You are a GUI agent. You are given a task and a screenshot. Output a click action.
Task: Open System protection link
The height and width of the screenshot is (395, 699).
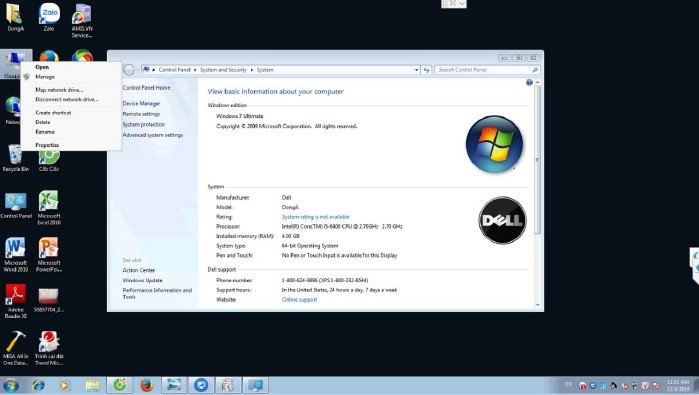[x=144, y=124]
